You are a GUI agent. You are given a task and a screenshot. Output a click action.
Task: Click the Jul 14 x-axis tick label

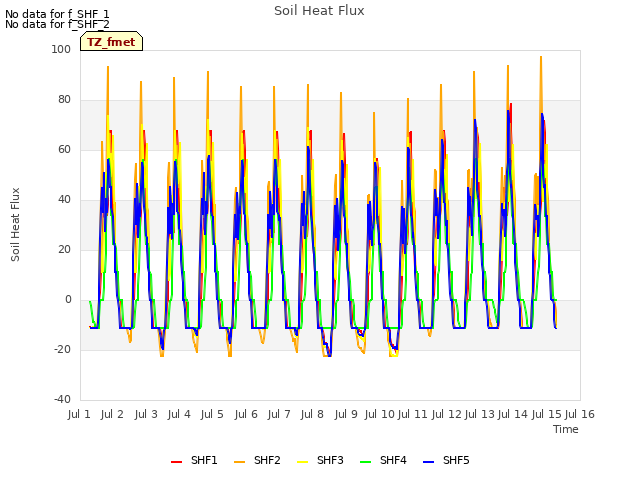pos(513,414)
